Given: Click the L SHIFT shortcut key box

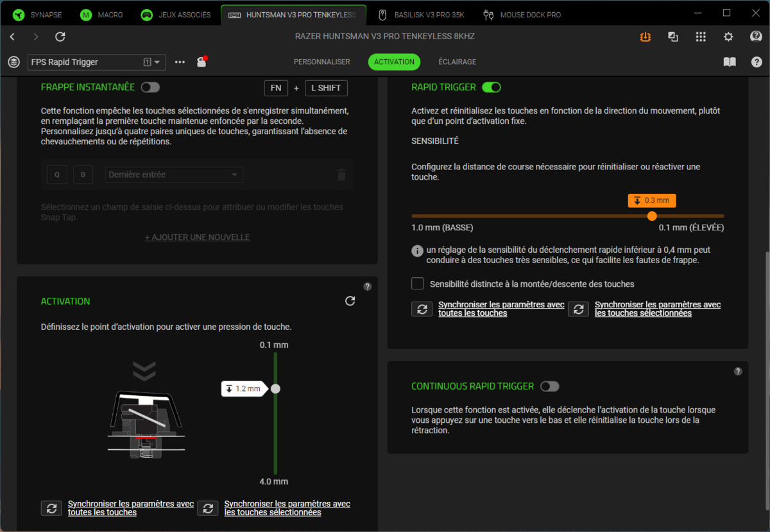Looking at the screenshot, I should pos(326,88).
